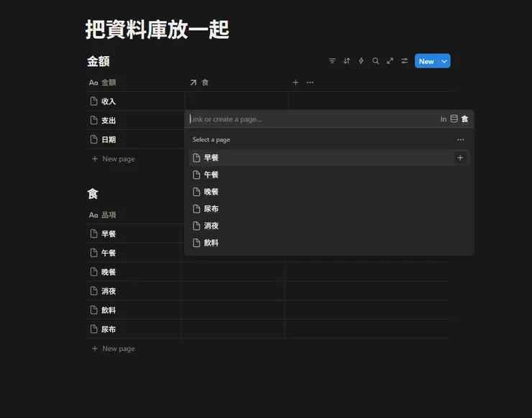The image size is (532, 418).
Task: Open database as full page icon
Action: click(x=390, y=61)
